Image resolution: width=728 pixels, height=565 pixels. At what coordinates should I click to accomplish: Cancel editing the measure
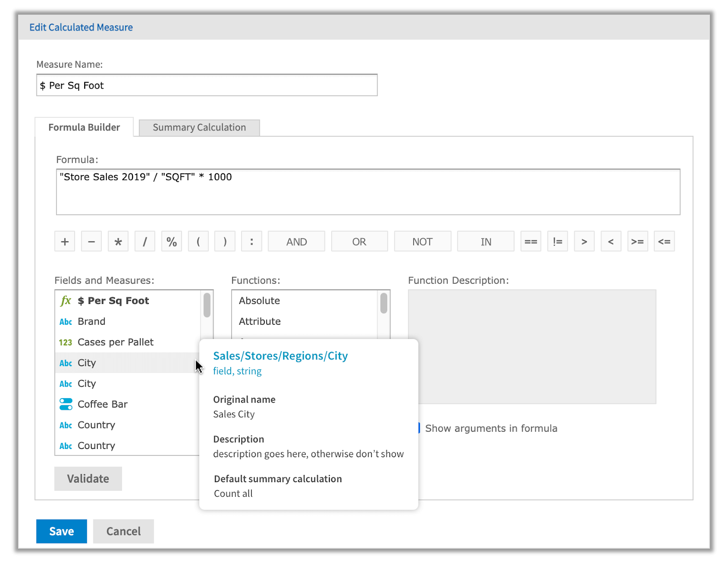click(x=123, y=531)
